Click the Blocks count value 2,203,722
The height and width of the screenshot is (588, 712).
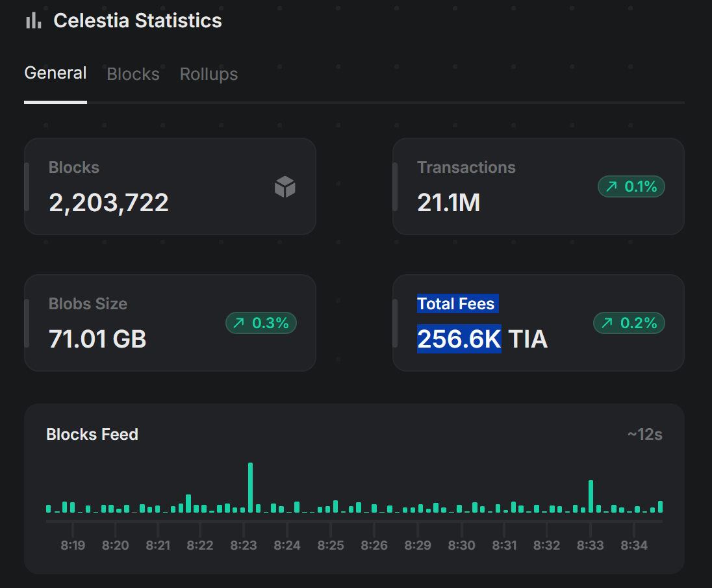(x=108, y=202)
